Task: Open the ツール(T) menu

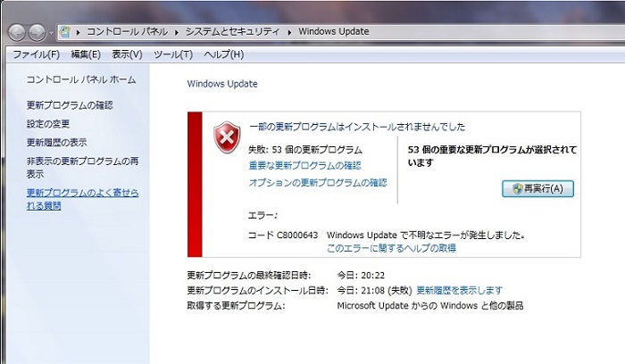Action: point(173,54)
